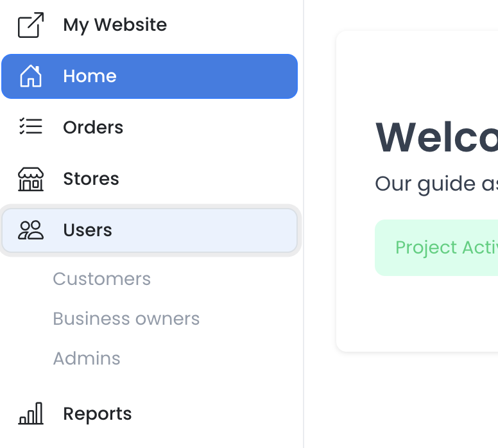Go to the Stores menu label
Screen dimensions: 498x448
click(91, 178)
